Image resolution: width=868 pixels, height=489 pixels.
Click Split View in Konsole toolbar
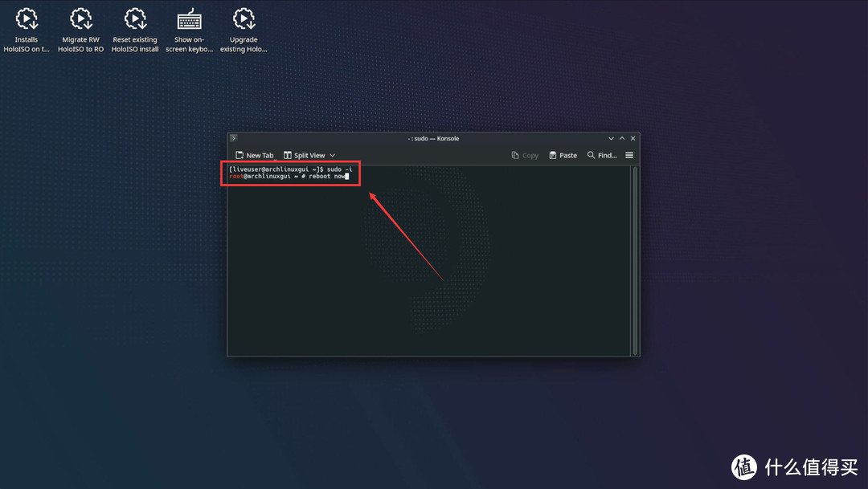(305, 156)
